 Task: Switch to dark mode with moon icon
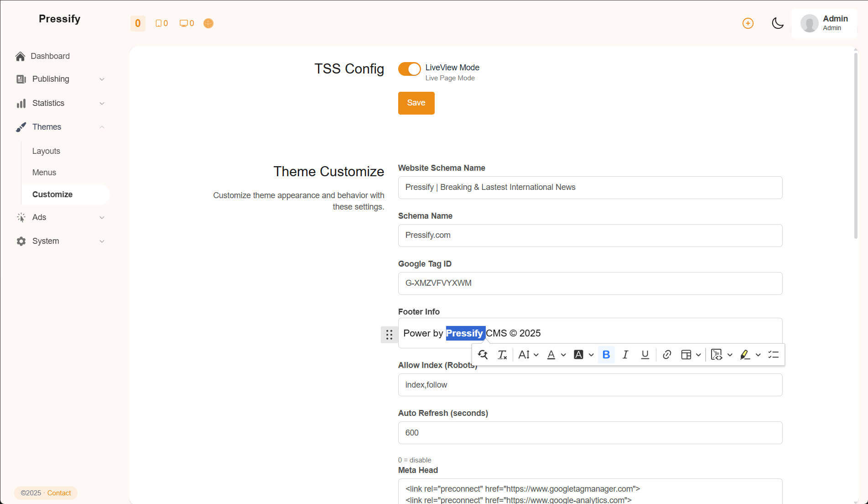tap(777, 23)
